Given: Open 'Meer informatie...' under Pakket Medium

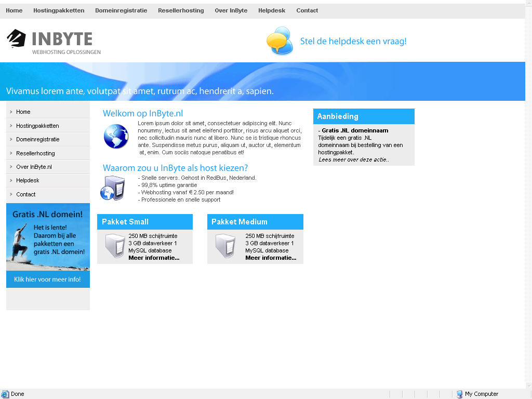Looking at the screenshot, I should pyautogui.click(x=271, y=258).
